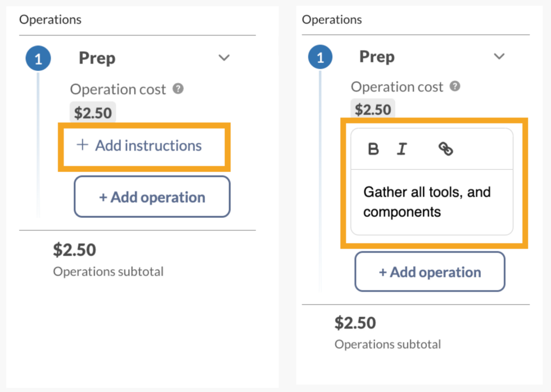
Task: Click the numbered step badge on right panel
Action: 319,57
